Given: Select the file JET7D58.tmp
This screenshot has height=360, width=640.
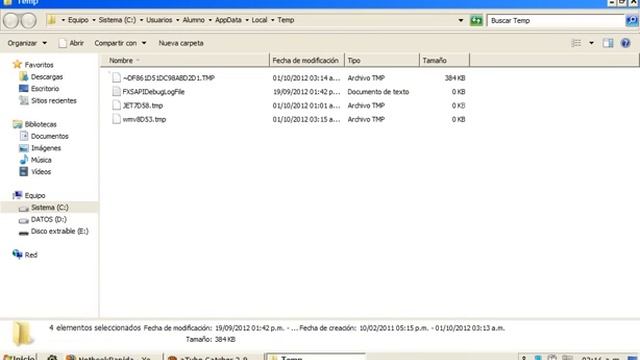Looking at the screenshot, I should click(x=143, y=106).
